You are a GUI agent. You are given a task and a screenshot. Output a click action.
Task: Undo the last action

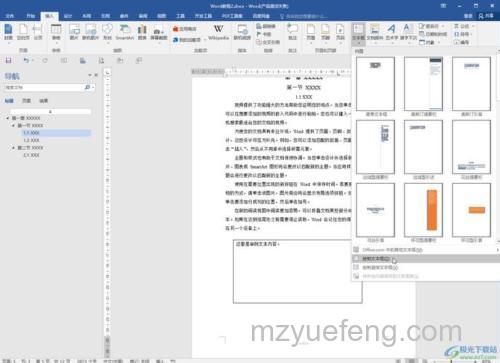[26, 60]
